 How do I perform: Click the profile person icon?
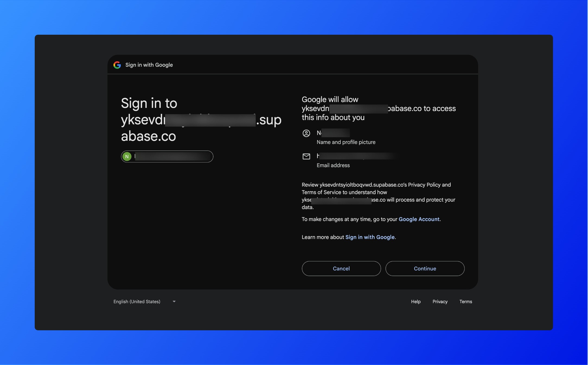(x=306, y=133)
